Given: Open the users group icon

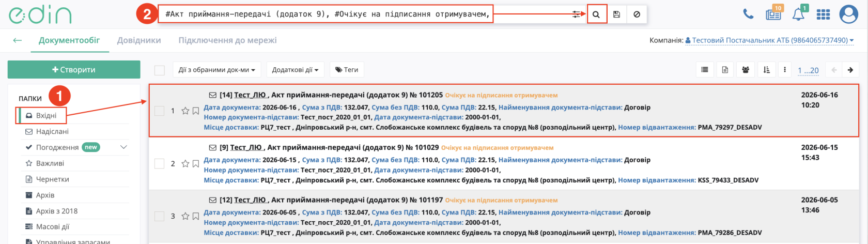Looking at the screenshot, I should (x=746, y=70).
